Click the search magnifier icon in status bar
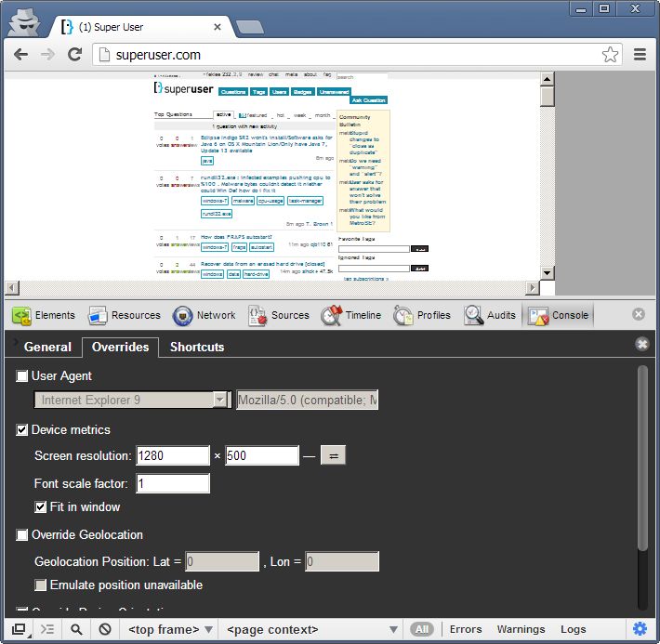 (76, 629)
